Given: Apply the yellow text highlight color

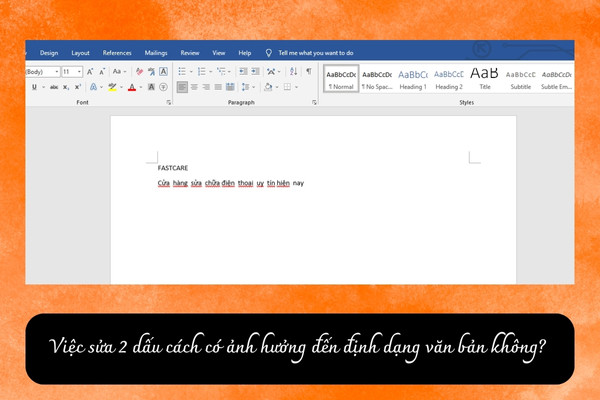Looking at the screenshot, I should pyautogui.click(x=112, y=87).
